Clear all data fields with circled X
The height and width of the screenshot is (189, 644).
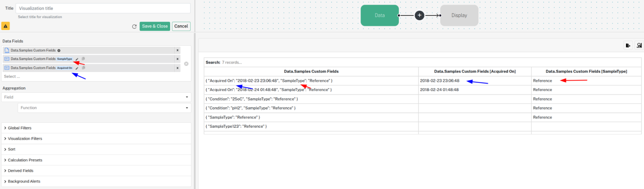[186, 64]
